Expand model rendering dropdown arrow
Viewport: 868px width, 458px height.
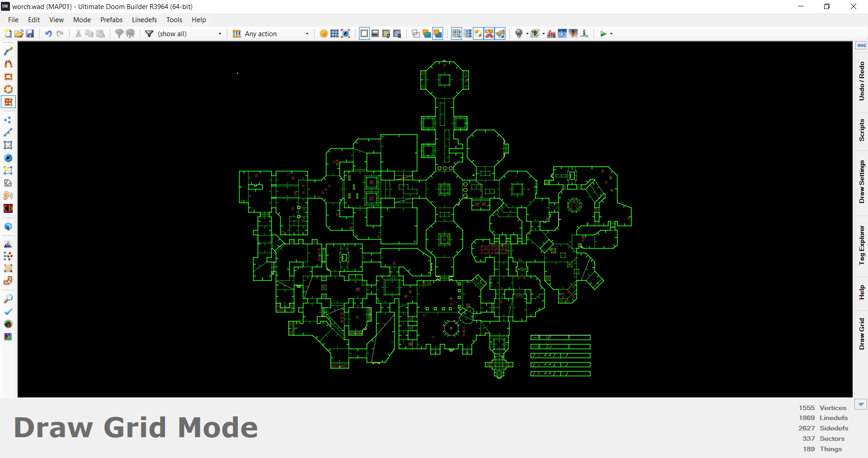[543, 33]
